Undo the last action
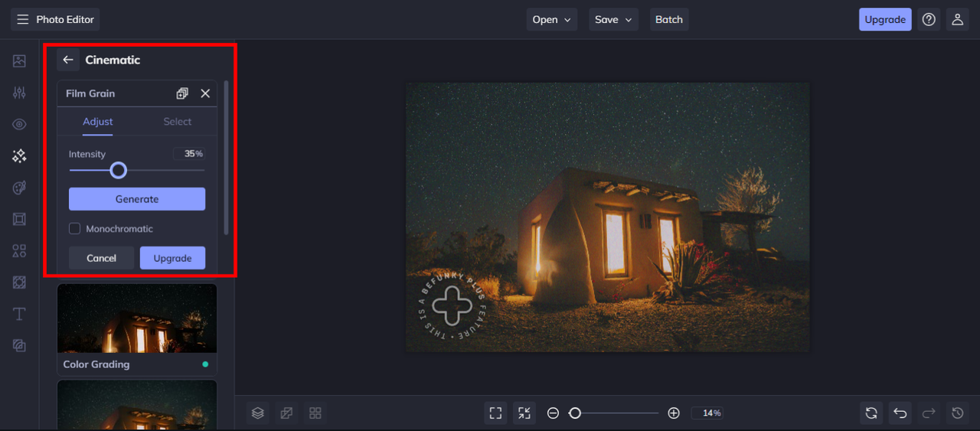This screenshot has height=431, width=980. (x=900, y=413)
